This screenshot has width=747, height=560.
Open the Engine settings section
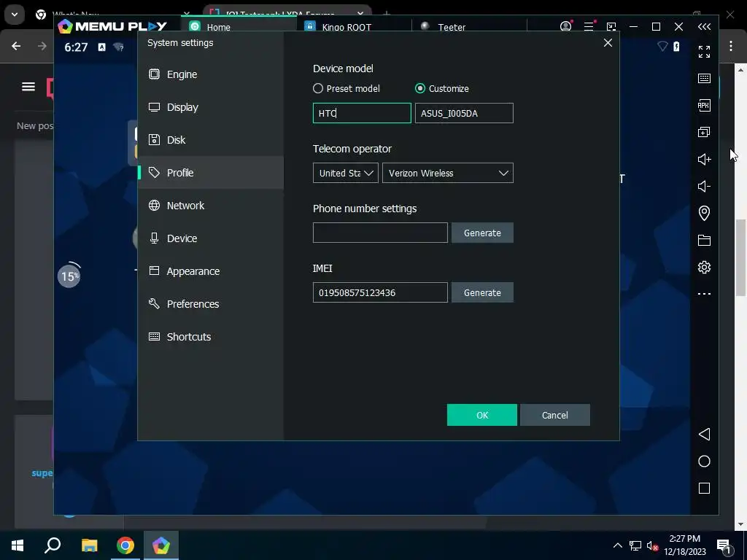point(211,74)
